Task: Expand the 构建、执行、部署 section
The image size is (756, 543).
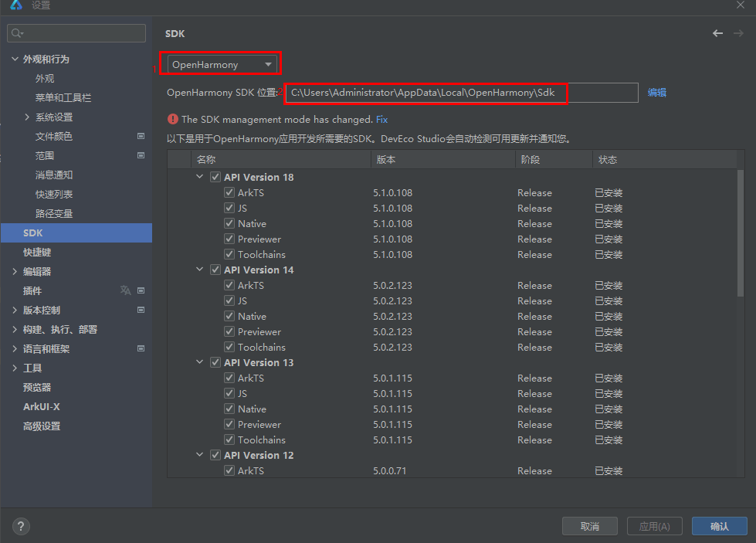Action: [15, 329]
